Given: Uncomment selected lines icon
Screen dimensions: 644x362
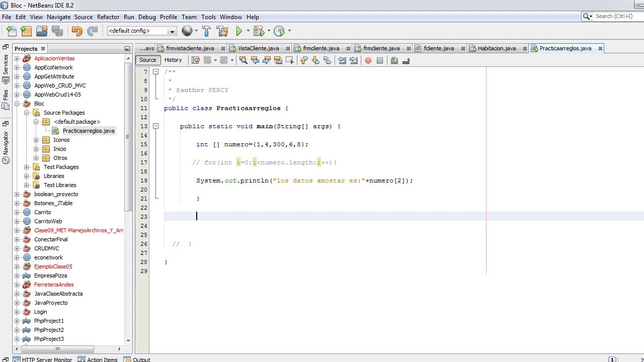Looking at the screenshot, I should tap(406, 60).
